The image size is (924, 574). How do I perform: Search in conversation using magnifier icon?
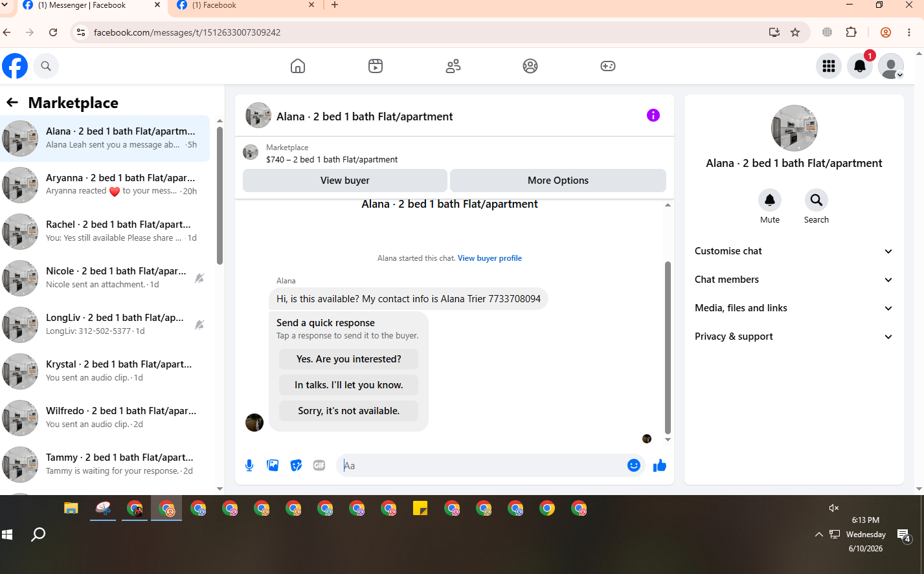tap(817, 200)
